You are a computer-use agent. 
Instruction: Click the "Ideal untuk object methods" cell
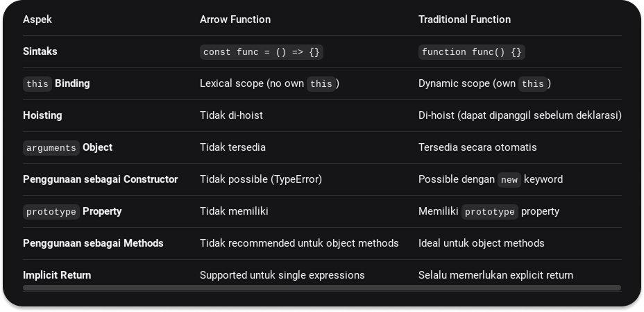481,243
